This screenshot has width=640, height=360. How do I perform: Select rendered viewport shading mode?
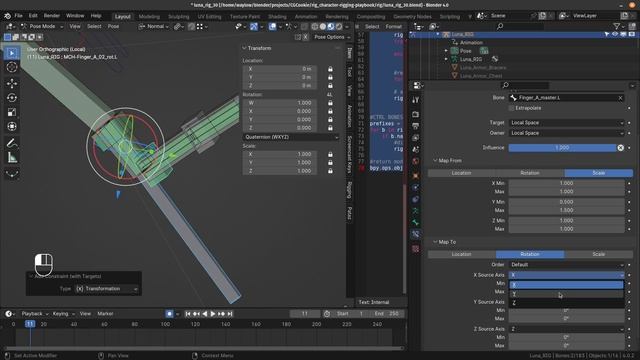coord(339,27)
